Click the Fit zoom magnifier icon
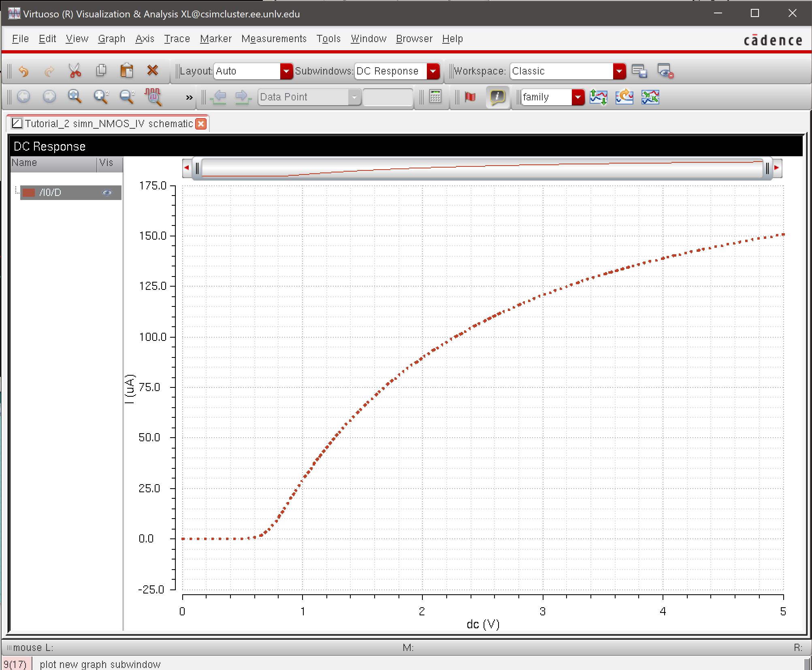The image size is (812, 670). tap(75, 96)
